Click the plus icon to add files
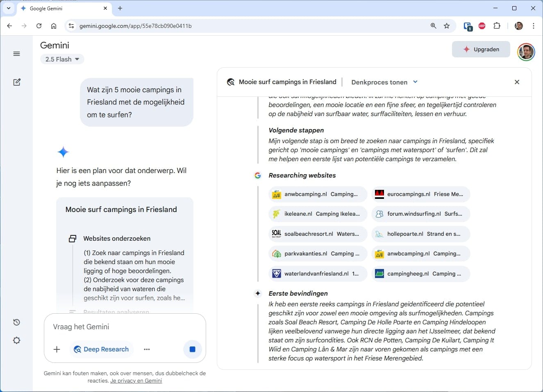The image size is (543, 392). [x=57, y=349]
